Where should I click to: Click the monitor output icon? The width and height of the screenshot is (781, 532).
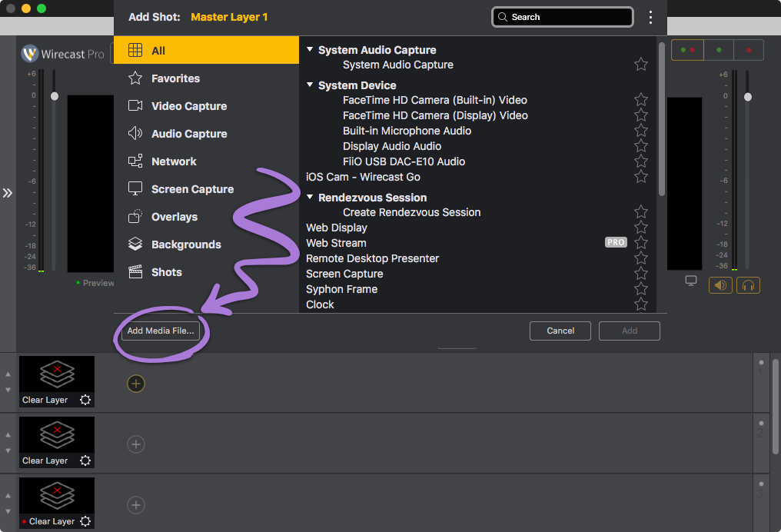691,281
